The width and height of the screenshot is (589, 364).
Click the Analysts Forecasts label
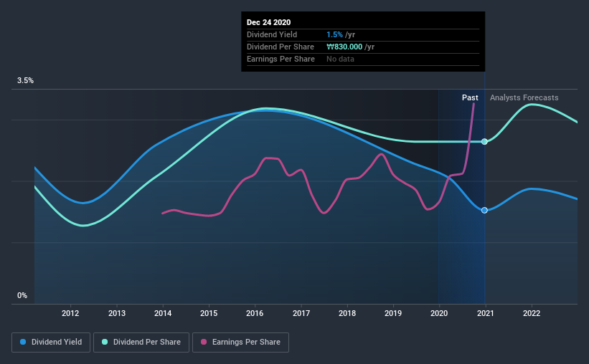point(524,97)
